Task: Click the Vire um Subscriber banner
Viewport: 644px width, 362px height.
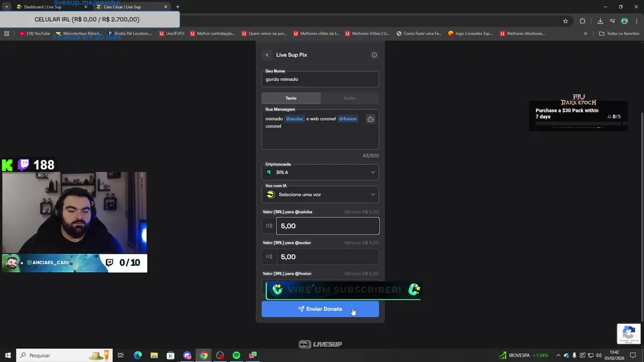Action: 343,290
